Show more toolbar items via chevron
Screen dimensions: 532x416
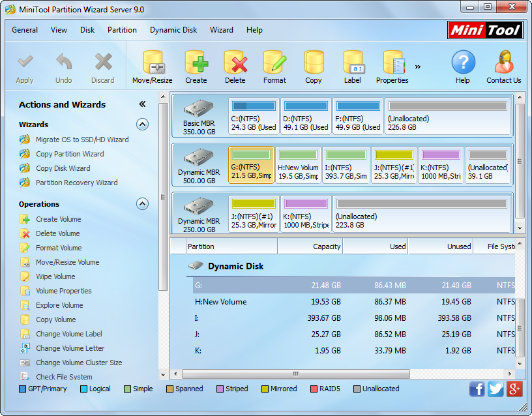tap(418, 67)
